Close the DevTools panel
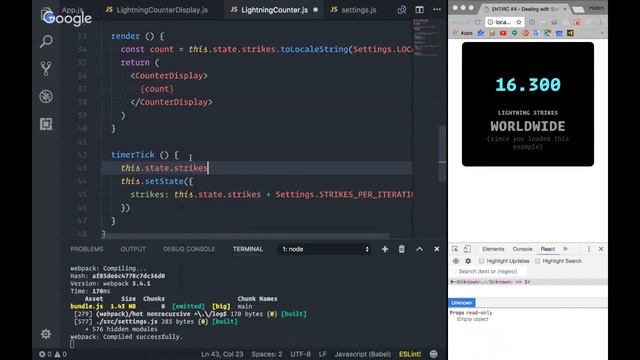 [601, 249]
